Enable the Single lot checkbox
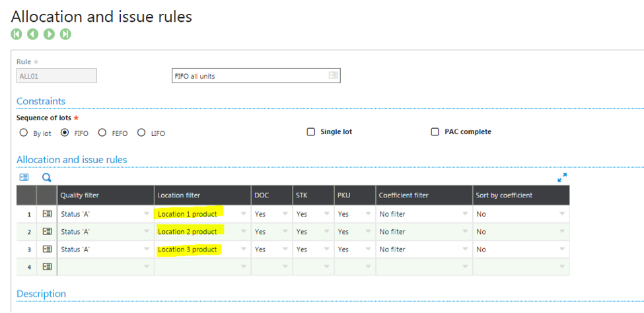The height and width of the screenshot is (313, 644). 311,132
